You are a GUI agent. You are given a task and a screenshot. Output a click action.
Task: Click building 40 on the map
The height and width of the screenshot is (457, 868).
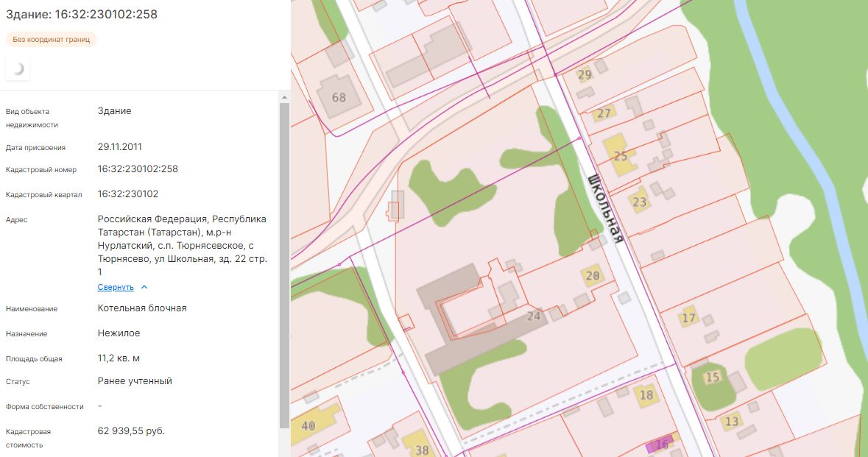pyautogui.click(x=314, y=425)
